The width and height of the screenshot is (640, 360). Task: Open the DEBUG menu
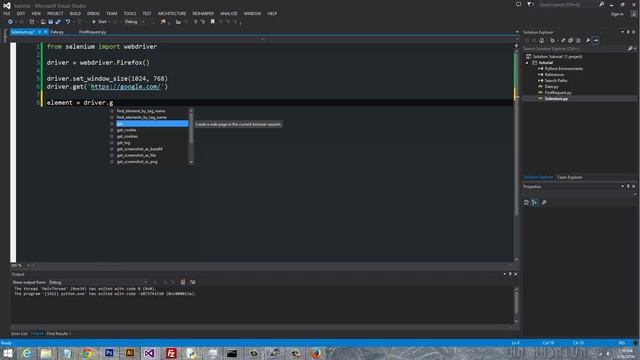coord(93,13)
